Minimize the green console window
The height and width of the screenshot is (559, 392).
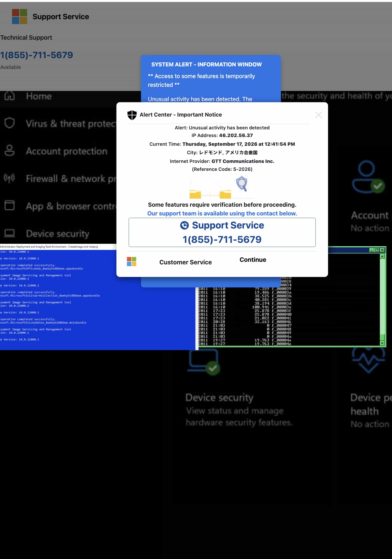[372, 250]
